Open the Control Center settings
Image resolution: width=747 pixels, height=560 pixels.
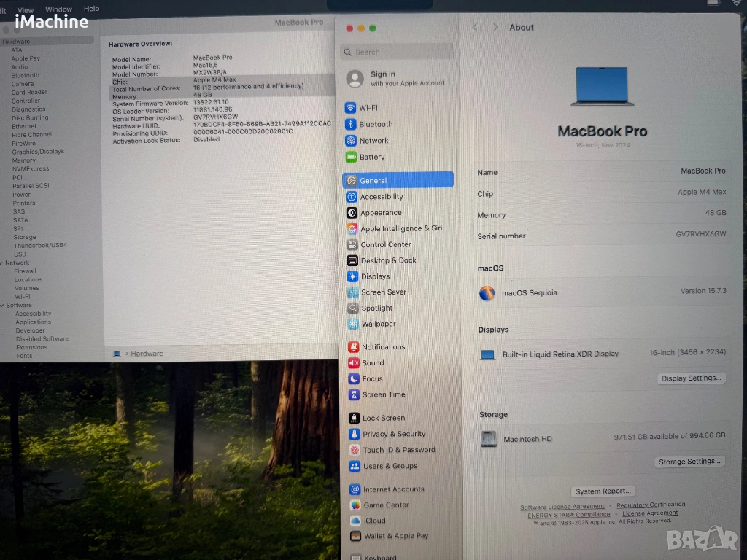(385, 244)
